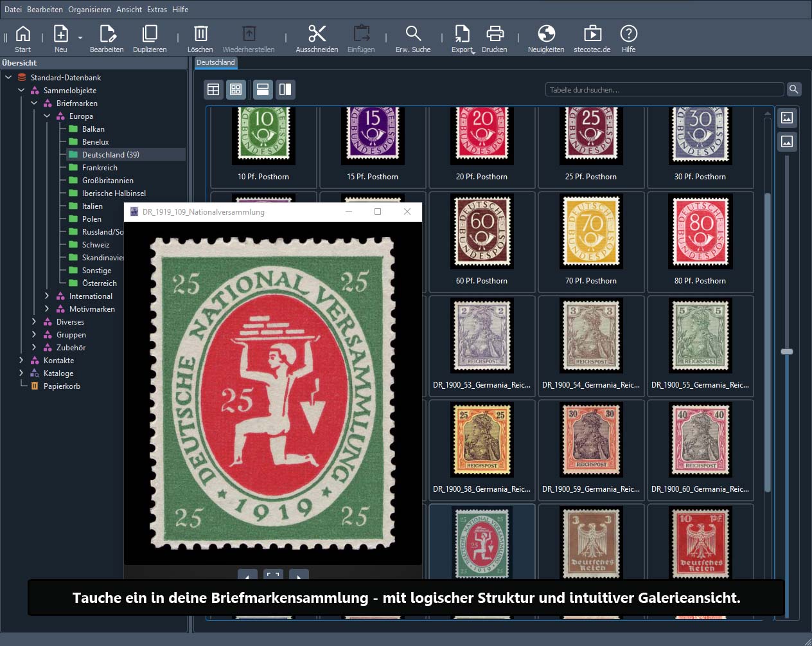Open the Export toolbar button
The height and width of the screenshot is (646, 812).
[463, 39]
